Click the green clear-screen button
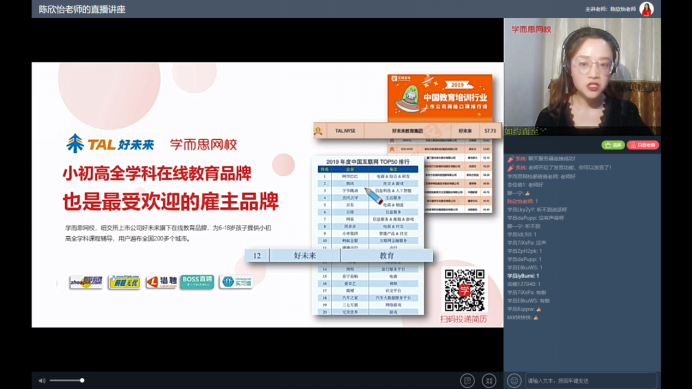Image resolution: width=693 pixels, height=390 pixels. tap(613, 145)
